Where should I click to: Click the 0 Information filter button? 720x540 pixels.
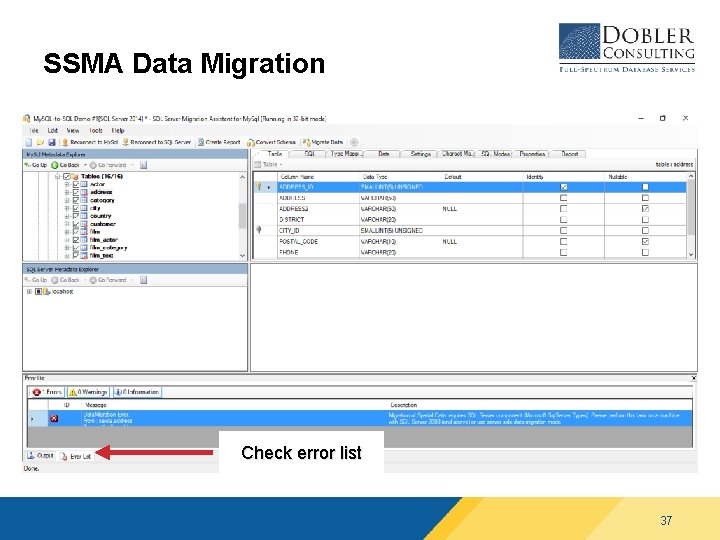(137, 392)
